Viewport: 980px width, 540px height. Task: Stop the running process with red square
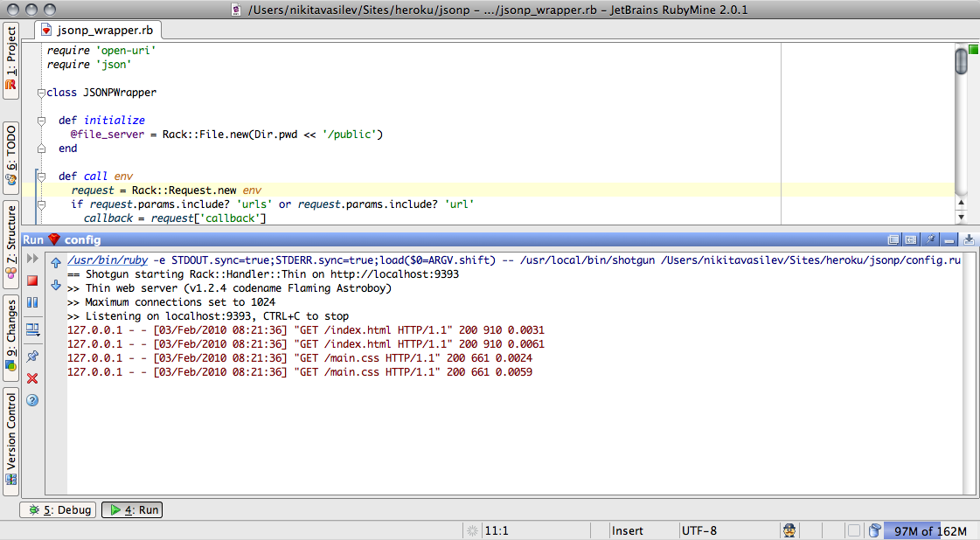coord(32,280)
